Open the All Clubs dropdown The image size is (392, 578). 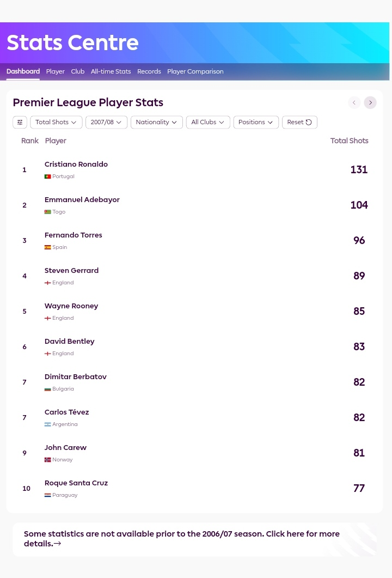pos(208,122)
